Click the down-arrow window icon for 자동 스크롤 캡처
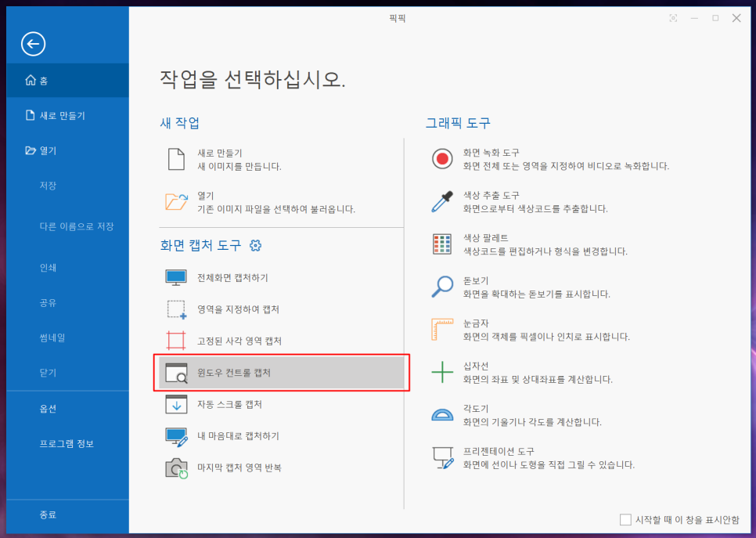Screen dimensions: 756x538 176,404
